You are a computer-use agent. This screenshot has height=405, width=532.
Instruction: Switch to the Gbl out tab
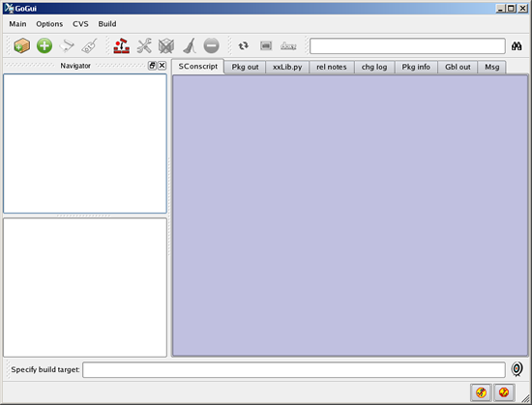(x=458, y=67)
